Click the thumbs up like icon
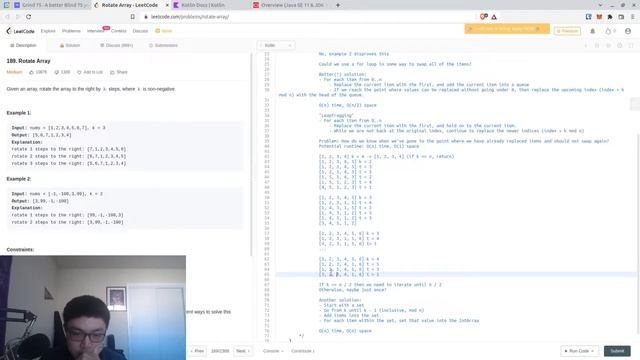 click(x=31, y=72)
